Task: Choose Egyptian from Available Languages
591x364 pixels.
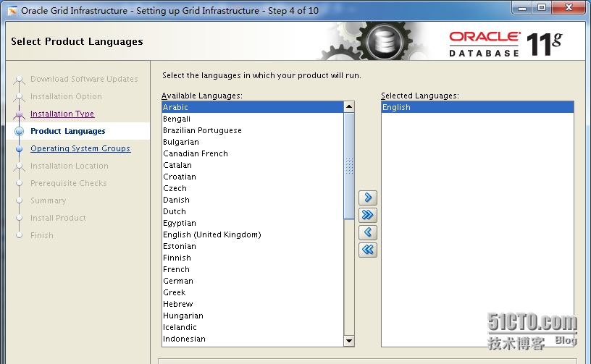Action: tap(253, 223)
